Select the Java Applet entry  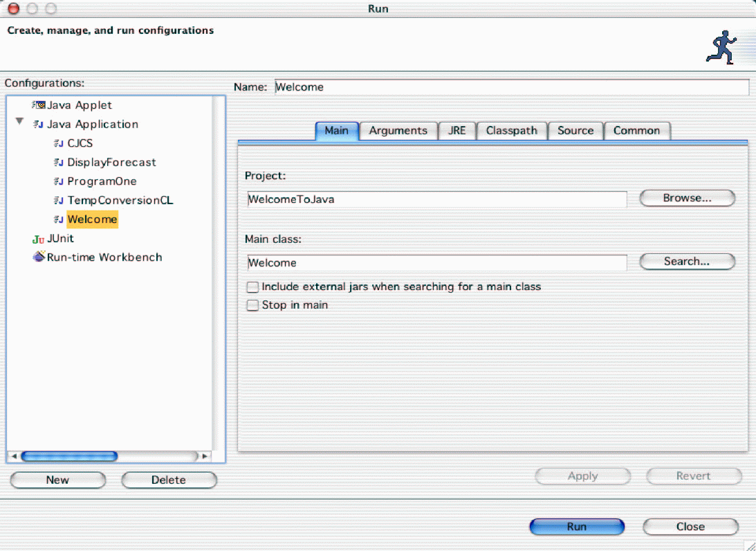coord(79,105)
